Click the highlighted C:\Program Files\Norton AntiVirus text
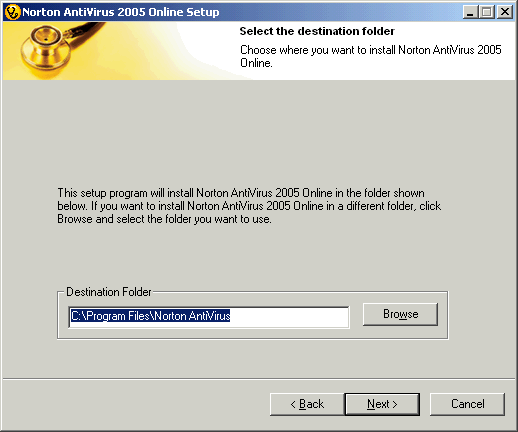The height and width of the screenshot is (432, 518). tap(150, 316)
